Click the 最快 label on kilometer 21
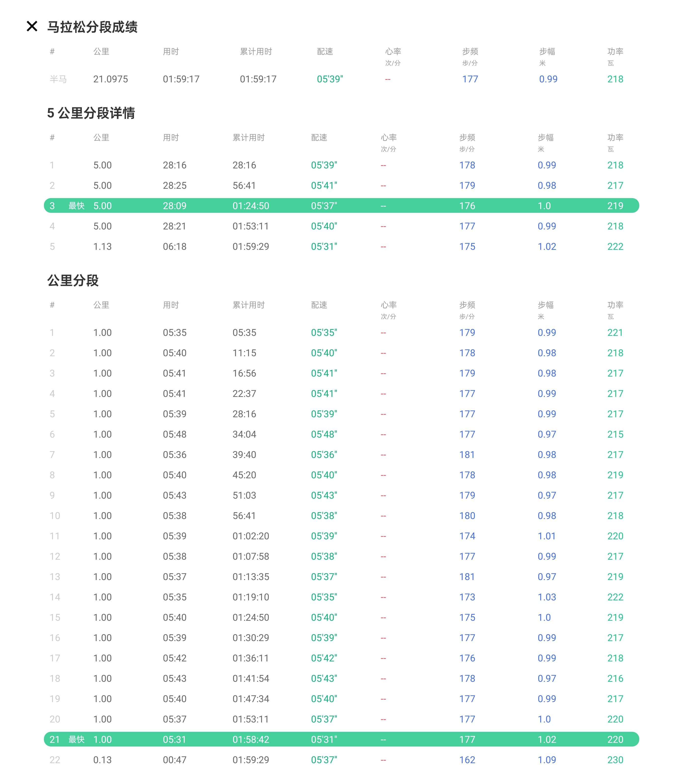680x784 pixels. tap(76, 739)
